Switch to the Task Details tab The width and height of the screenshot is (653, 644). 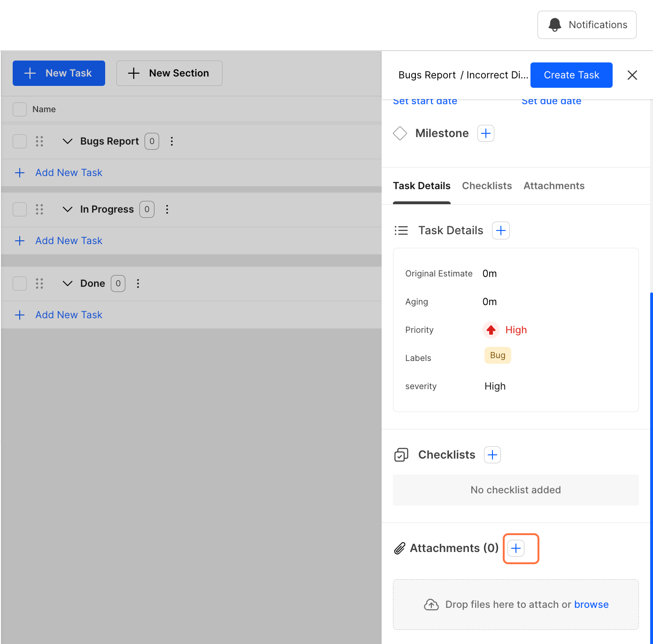pos(422,186)
